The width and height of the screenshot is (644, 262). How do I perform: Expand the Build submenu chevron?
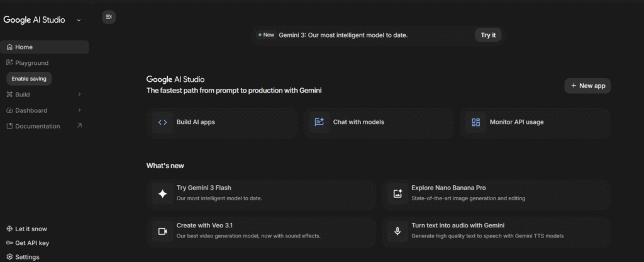[80, 94]
